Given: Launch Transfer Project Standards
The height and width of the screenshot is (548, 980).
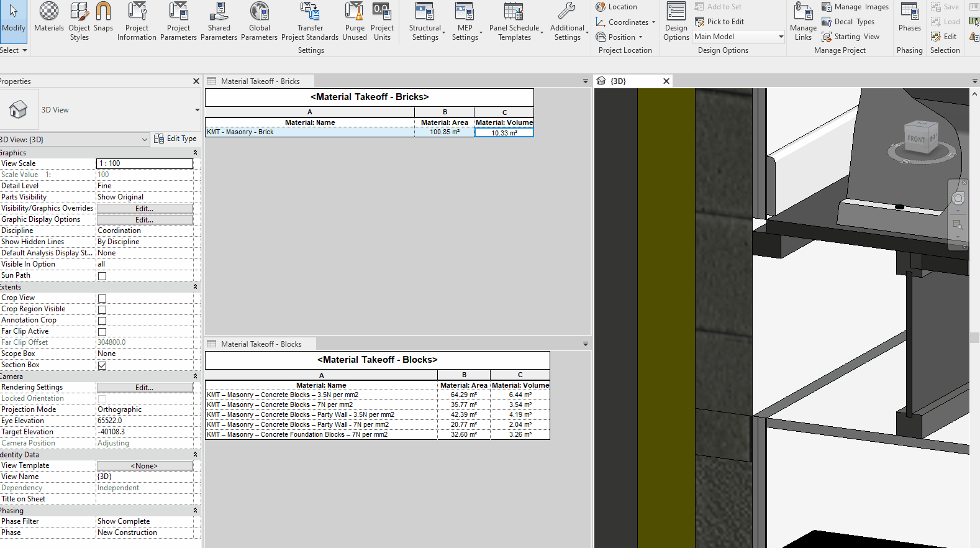Looking at the screenshot, I should (310, 21).
